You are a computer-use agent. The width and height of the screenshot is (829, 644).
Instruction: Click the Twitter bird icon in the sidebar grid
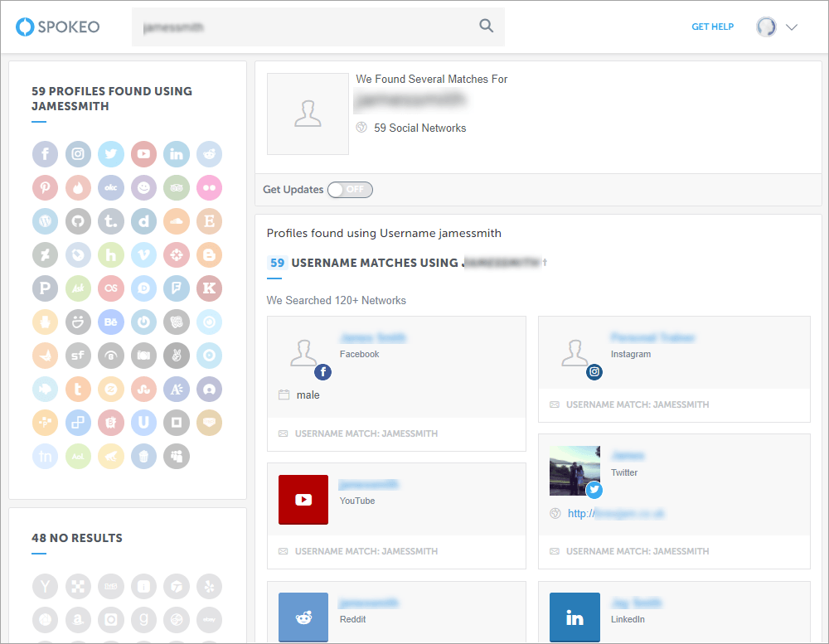pyautogui.click(x=111, y=154)
